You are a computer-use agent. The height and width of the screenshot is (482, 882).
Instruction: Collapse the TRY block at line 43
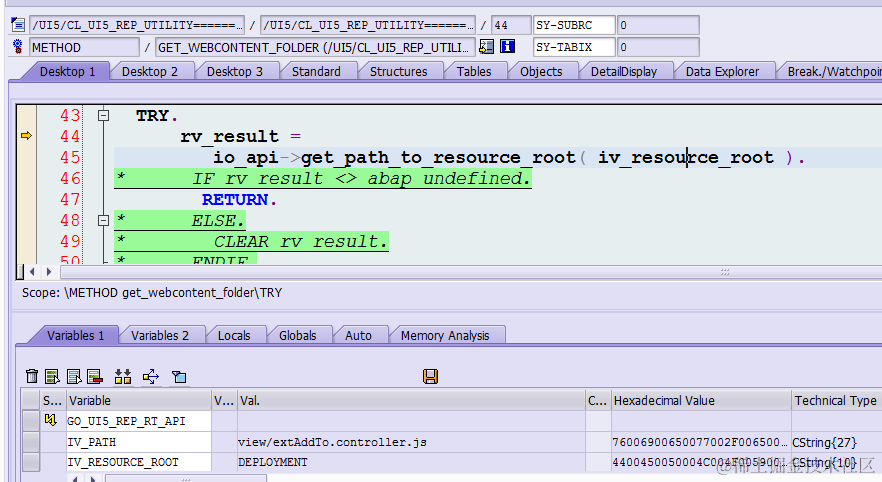coord(103,115)
